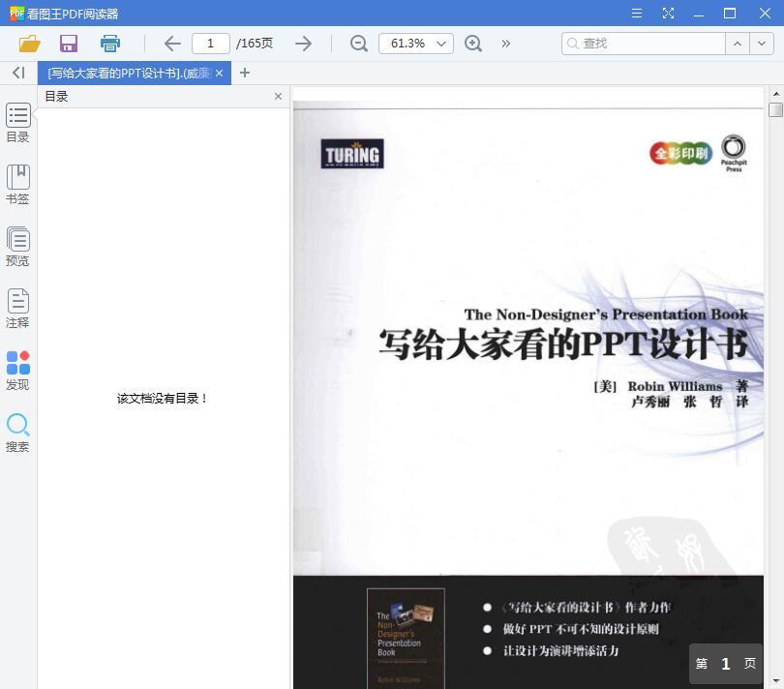Enter fullscreen with expand arrows icon
Screen dimensions: 784x689
[668, 13]
